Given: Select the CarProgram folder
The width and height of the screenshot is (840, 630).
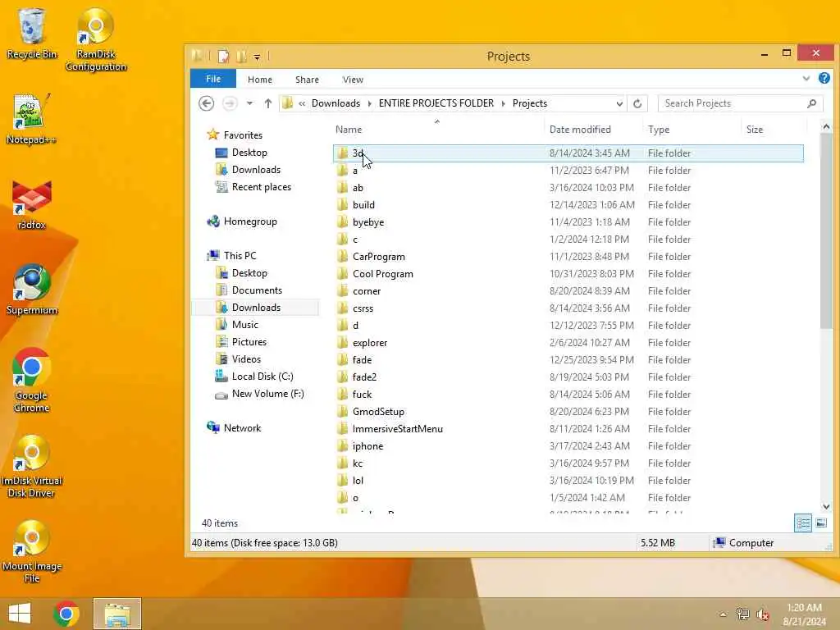Looking at the screenshot, I should pyautogui.click(x=568, y=257).
